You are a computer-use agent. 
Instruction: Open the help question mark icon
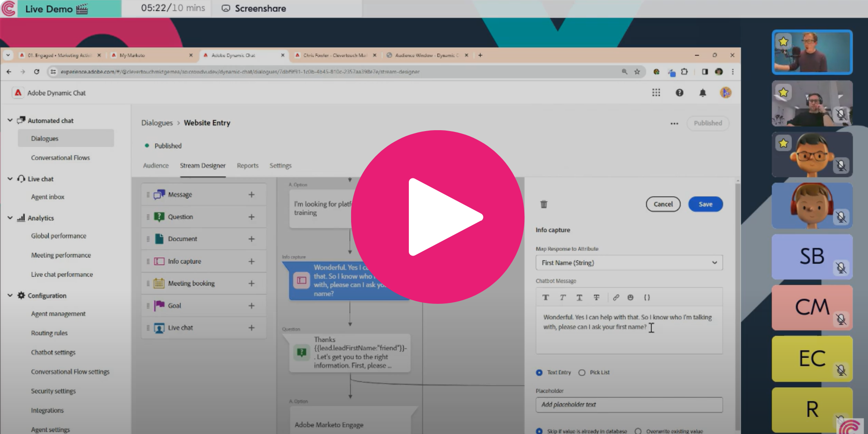tap(680, 92)
